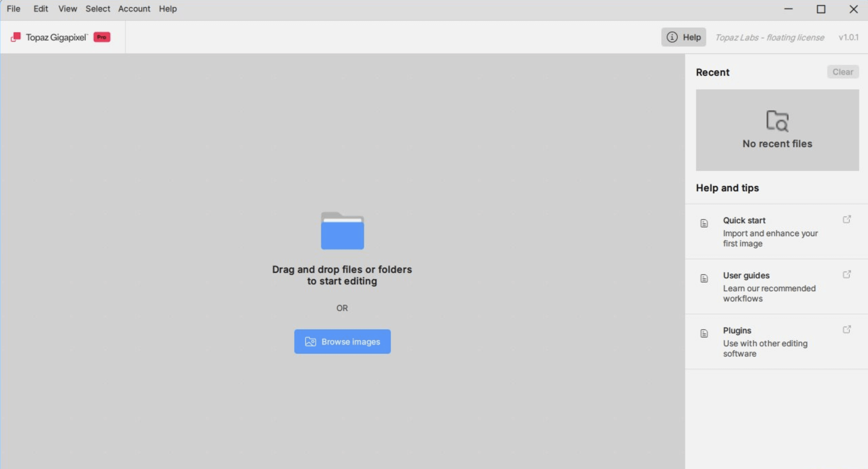
Task: Click the Plugins document icon
Action: coord(704,333)
